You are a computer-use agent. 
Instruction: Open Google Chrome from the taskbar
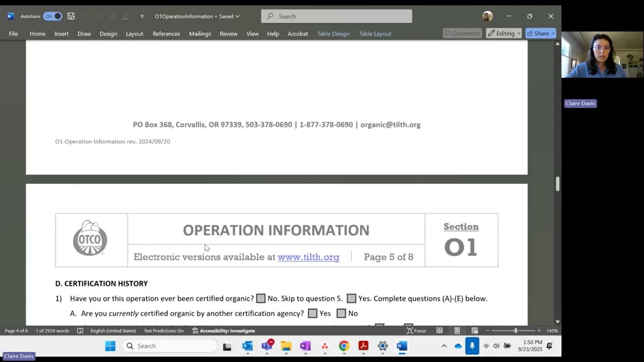pyautogui.click(x=344, y=346)
